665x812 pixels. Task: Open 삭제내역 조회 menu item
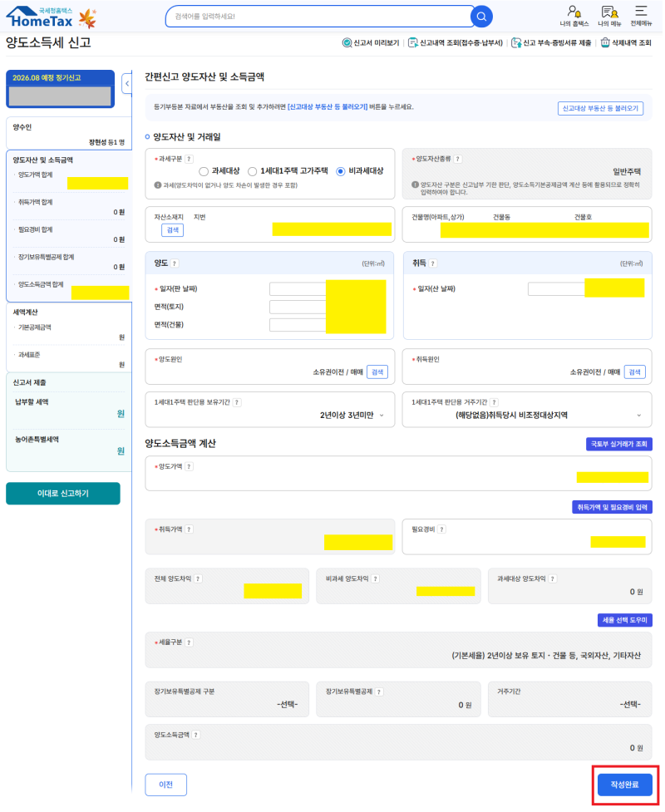pyautogui.click(x=626, y=43)
